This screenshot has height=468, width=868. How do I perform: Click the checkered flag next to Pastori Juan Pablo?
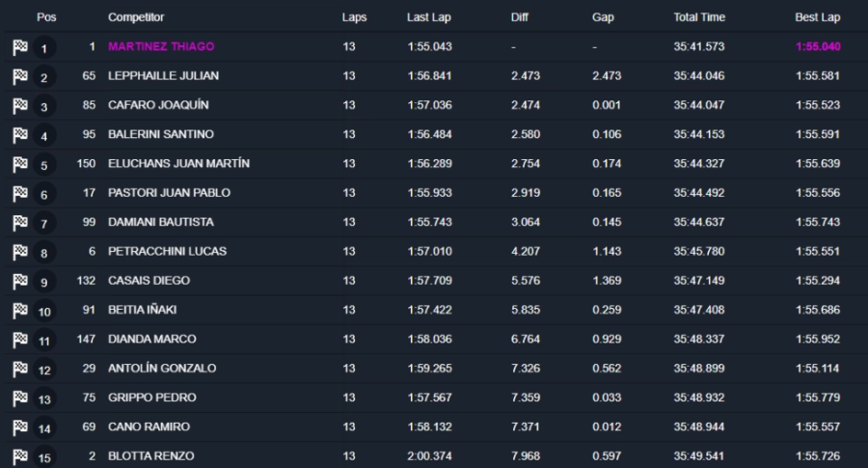[x=20, y=194]
